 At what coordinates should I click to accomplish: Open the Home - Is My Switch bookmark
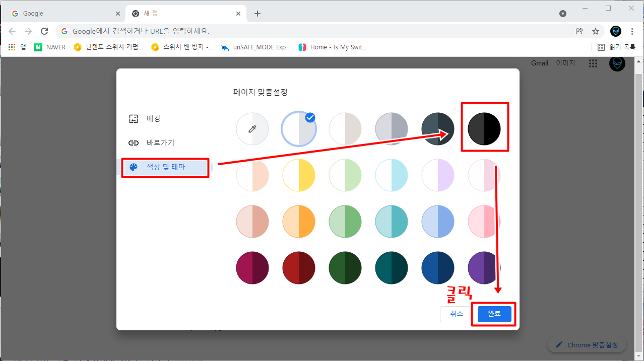tap(332, 47)
